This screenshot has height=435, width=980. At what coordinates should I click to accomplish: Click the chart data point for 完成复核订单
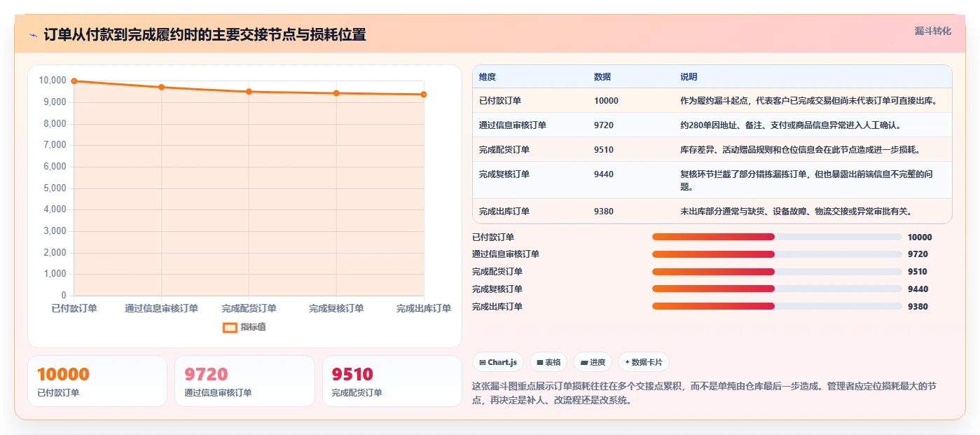pos(336,93)
